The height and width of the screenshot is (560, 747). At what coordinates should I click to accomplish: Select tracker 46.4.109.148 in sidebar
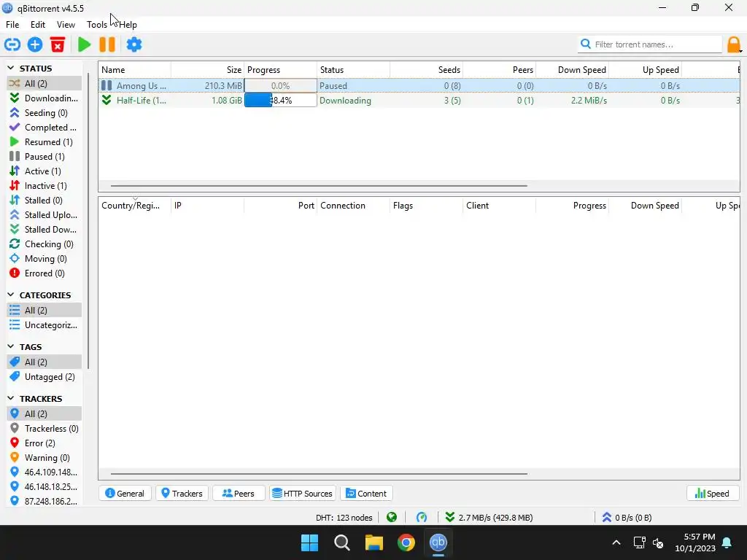44,472
